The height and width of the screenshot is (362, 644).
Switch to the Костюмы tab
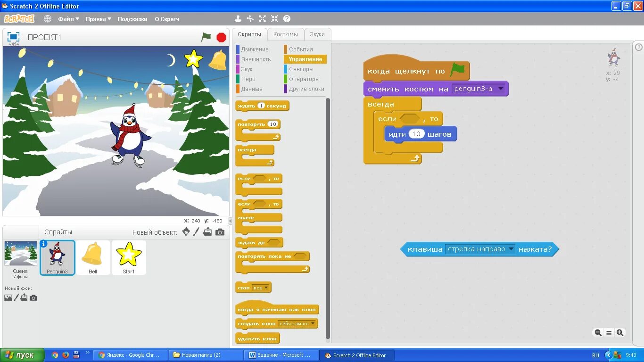(286, 34)
